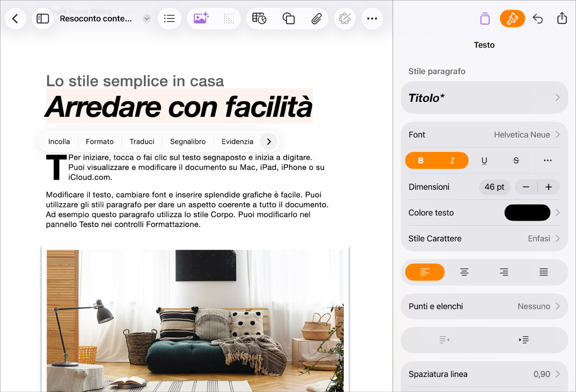Open the dimmed badge pencil icon
The height and width of the screenshot is (392, 576).
tap(345, 19)
